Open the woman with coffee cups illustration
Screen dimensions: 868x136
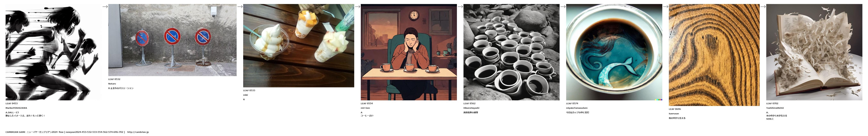pyautogui.click(x=409, y=52)
